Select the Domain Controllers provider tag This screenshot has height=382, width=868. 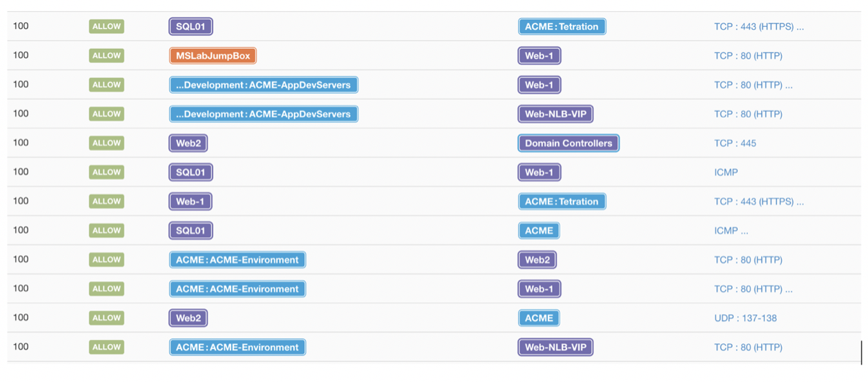(x=568, y=143)
